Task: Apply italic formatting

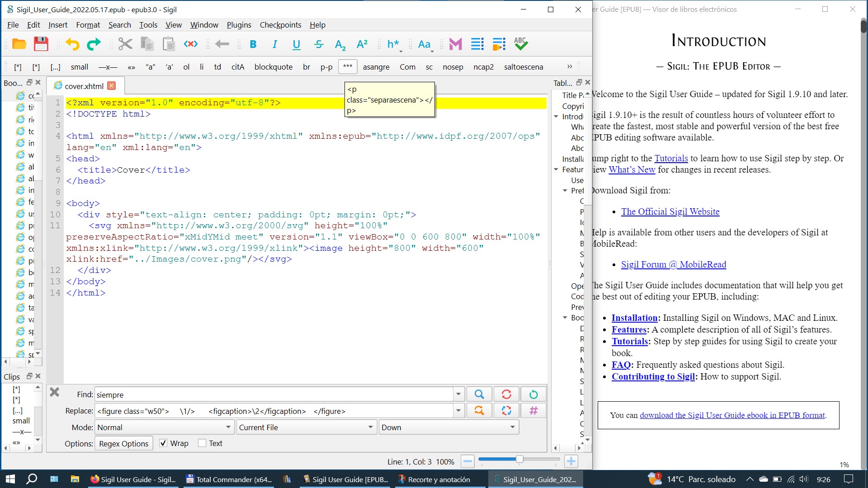Action: pyautogui.click(x=274, y=44)
